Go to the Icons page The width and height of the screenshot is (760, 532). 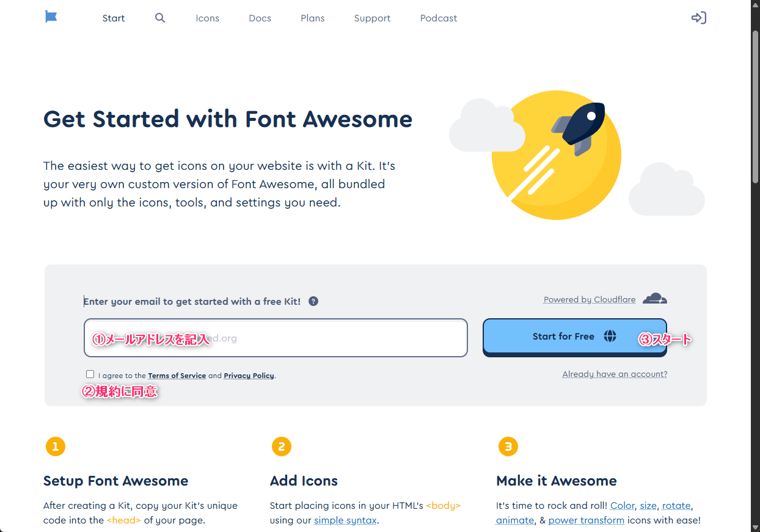207,18
